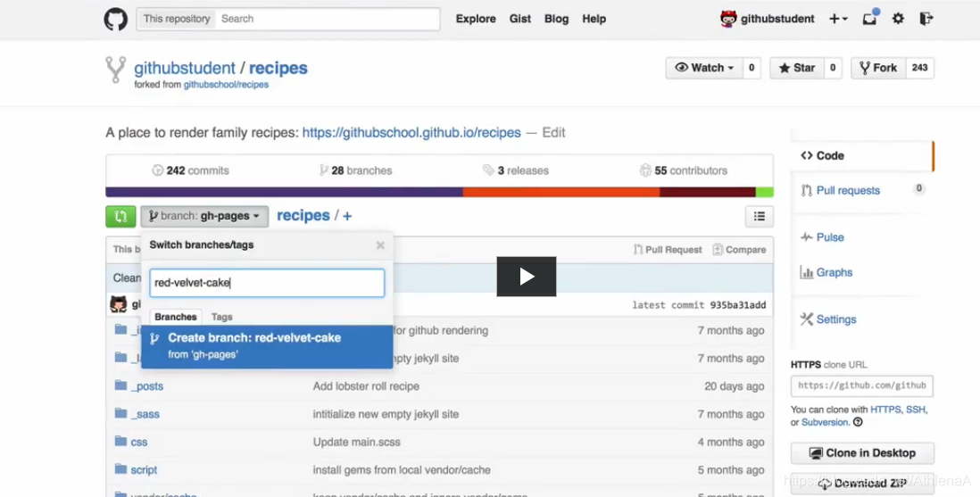The image size is (980, 497).
Task: Open the Add lobster roll recipe commit
Action: [366, 386]
